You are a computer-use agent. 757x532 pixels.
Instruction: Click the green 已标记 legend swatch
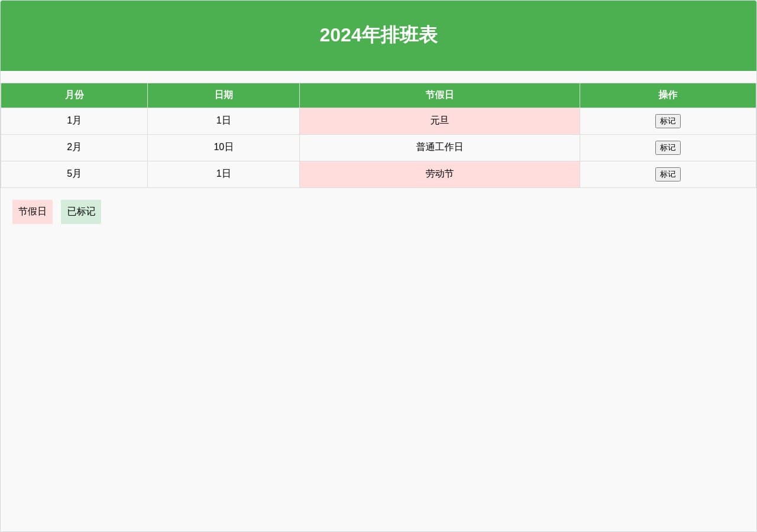pos(81,212)
